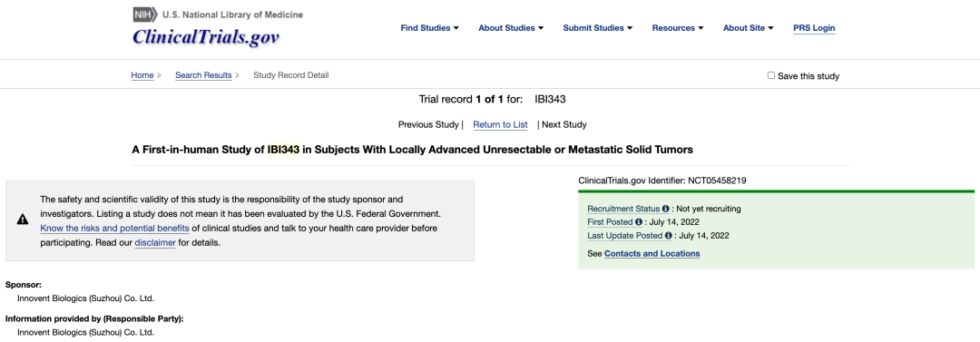The width and height of the screenshot is (980, 342).
Task: Go back to Search Results breadcrumb
Action: click(203, 75)
